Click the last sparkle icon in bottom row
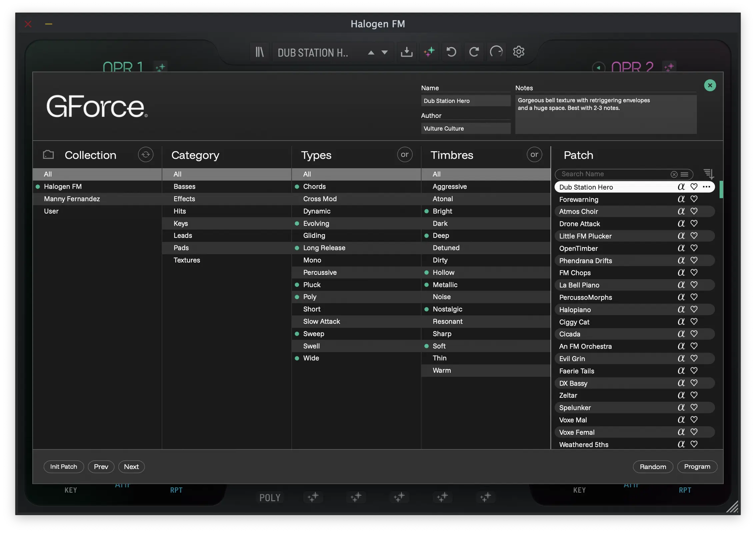This screenshot has height=533, width=756. tap(486, 497)
